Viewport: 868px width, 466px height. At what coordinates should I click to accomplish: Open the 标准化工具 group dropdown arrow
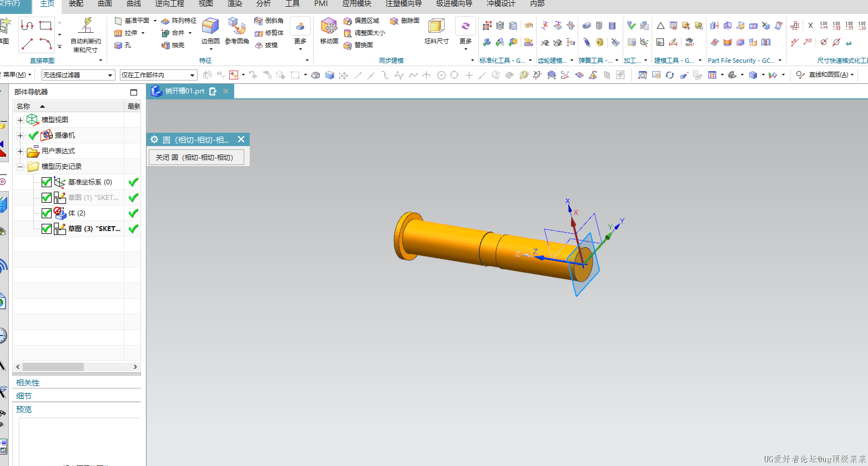click(531, 61)
